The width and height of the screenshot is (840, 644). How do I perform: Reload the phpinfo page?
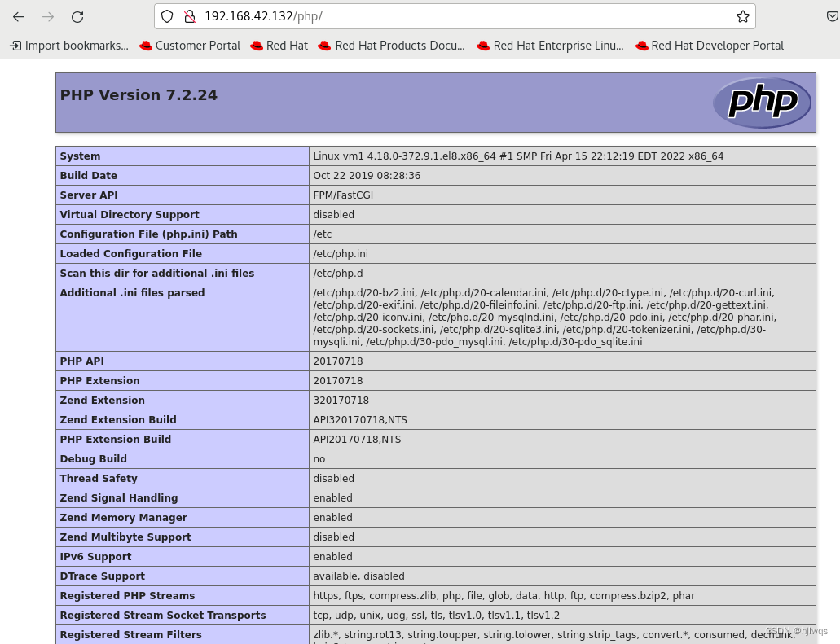77,15
